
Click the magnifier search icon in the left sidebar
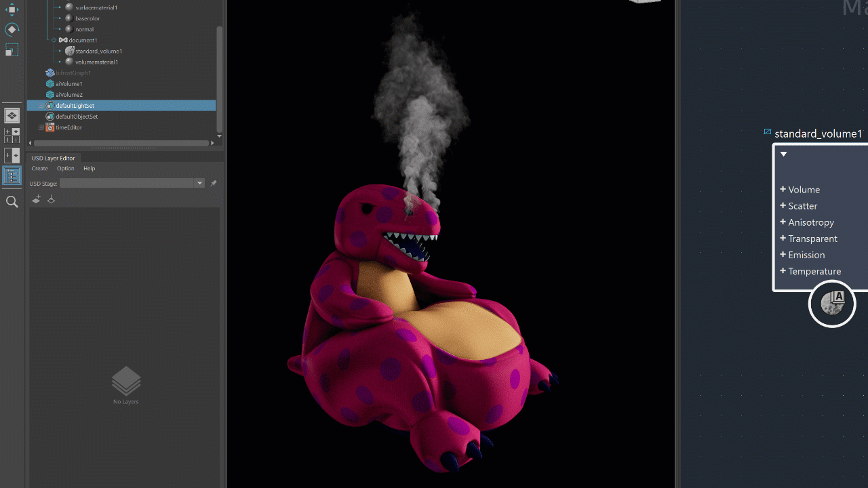click(12, 201)
